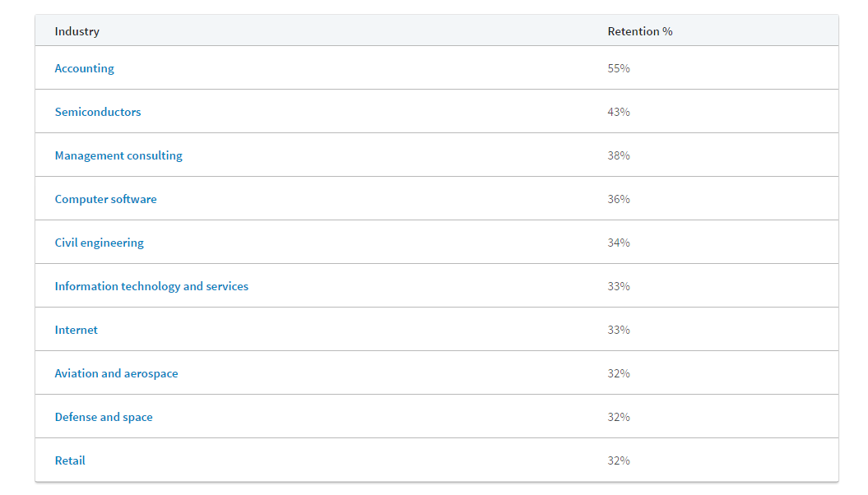Open the Civil engineering link
The width and height of the screenshot is (868, 495).
pyautogui.click(x=99, y=242)
